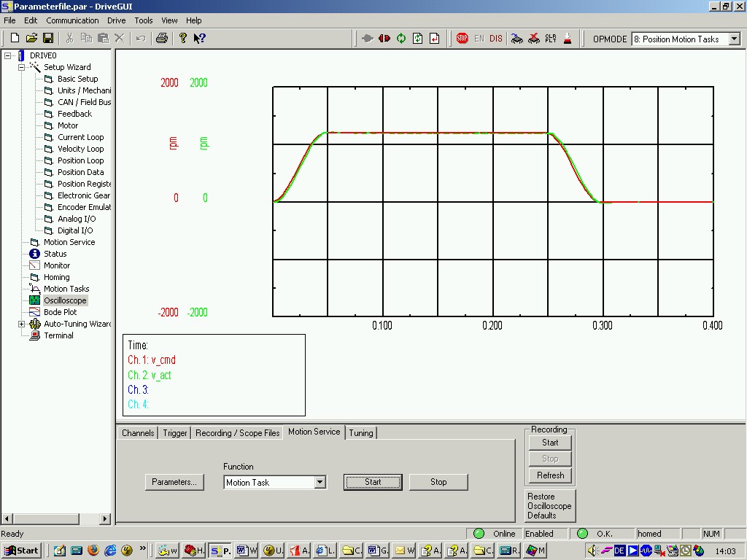The height and width of the screenshot is (560, 747).
Task: Open the OPMODE dropdown
Action: (734, 39)
